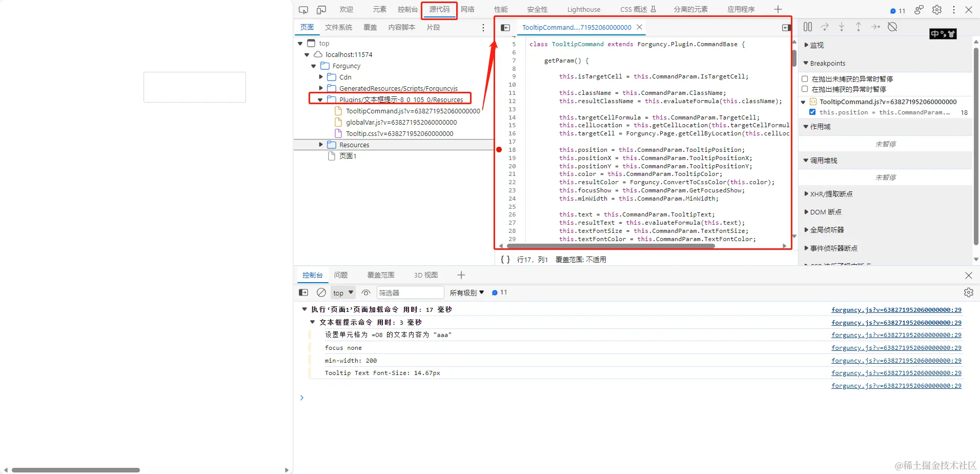Toggle device emulation toolbar icon
This screenshot has width=980, height=474.
321,10
